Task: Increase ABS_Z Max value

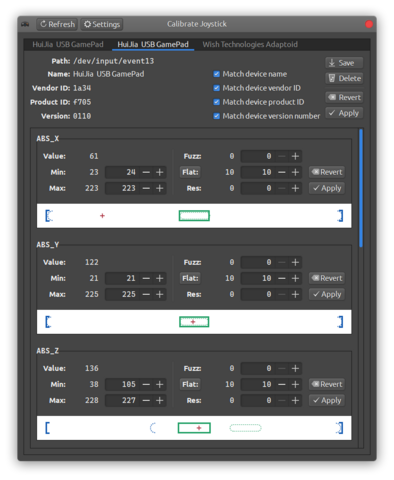Action: [160, 400]
